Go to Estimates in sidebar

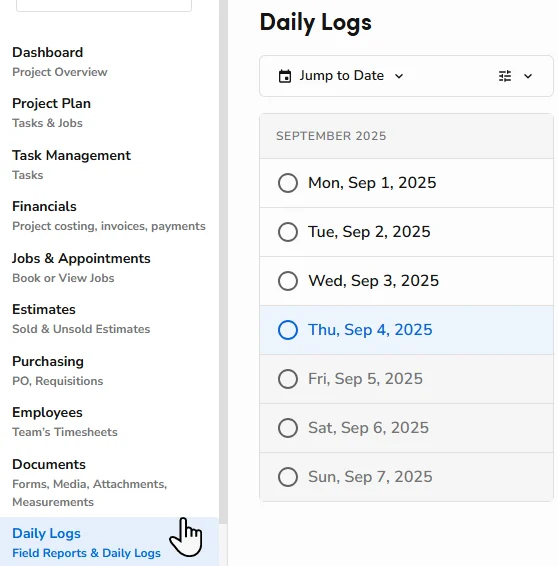tap(44, 309)
